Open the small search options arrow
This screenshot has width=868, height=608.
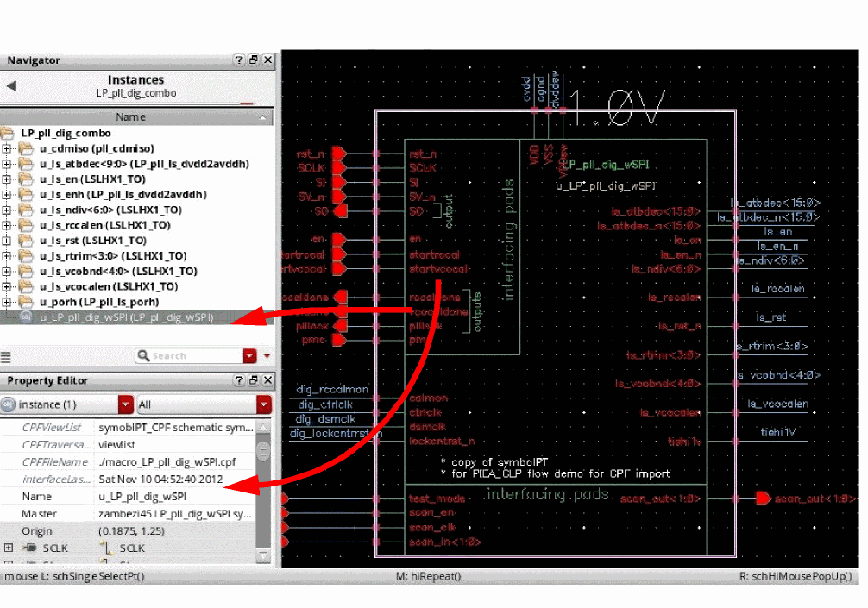[x=267, y=355]
